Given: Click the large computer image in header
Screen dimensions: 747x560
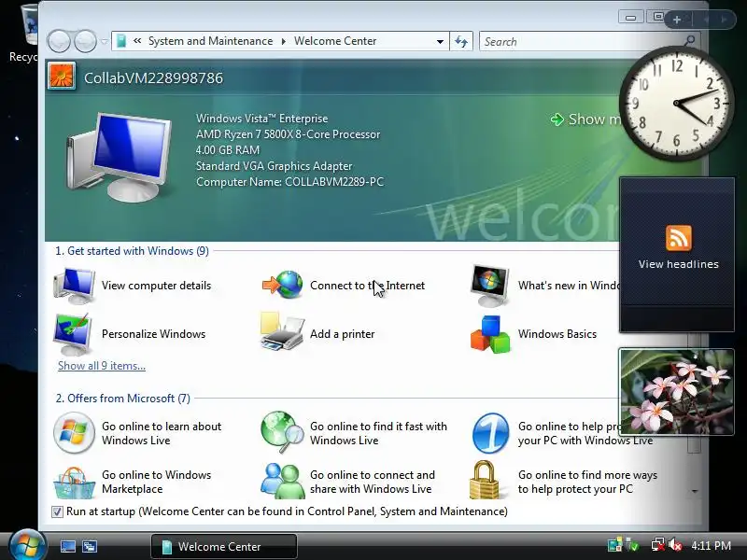Looking at the screenshot, I should tap(119, 157).
